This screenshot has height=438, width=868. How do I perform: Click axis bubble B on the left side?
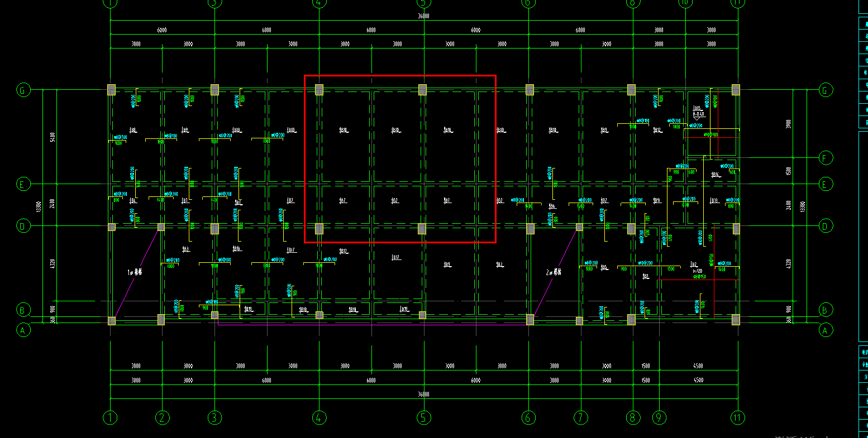click(x=23, y=309)
